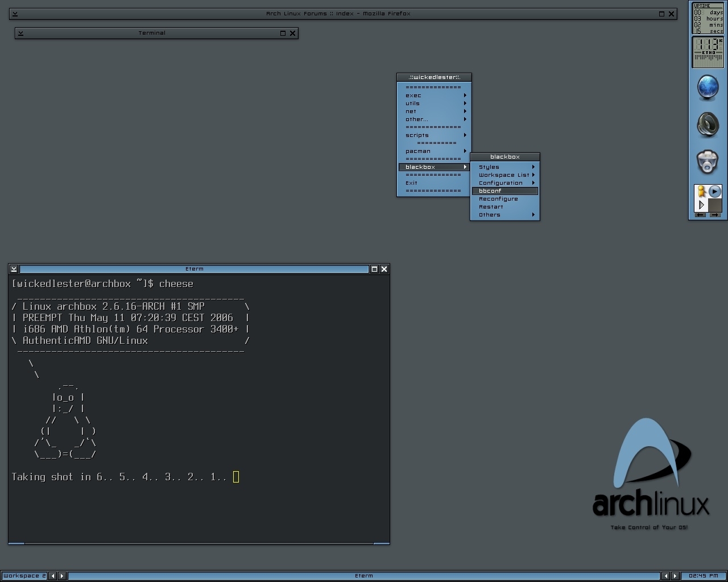The height and width of the screenshot is (582, 728).
Task: Close the shaded Terminal window
Action: (x=292, y=33)
